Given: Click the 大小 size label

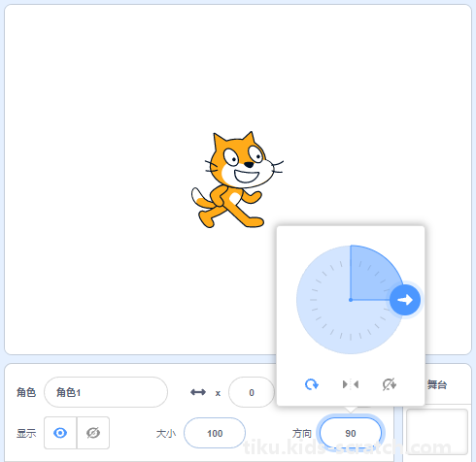Looking at the screenshot, I should pos(166,433).
